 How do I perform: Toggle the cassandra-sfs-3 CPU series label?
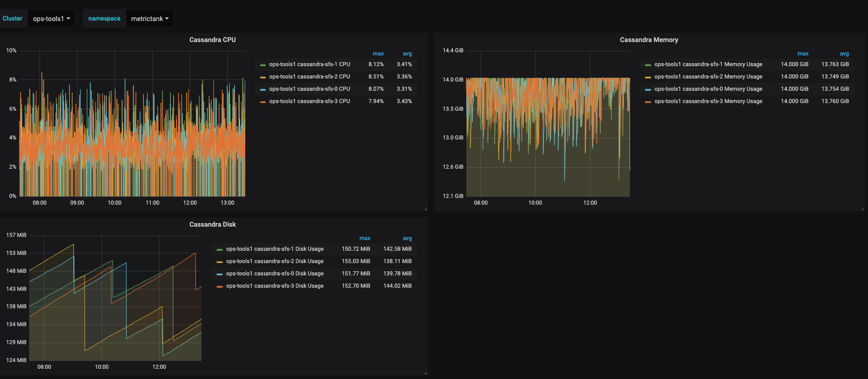309,102
